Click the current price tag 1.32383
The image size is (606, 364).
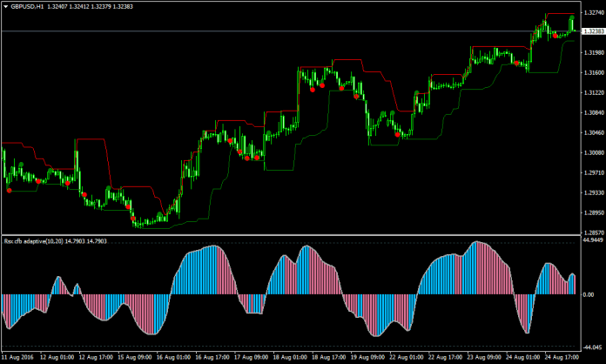pyautogui.click(x=593, y=31)
